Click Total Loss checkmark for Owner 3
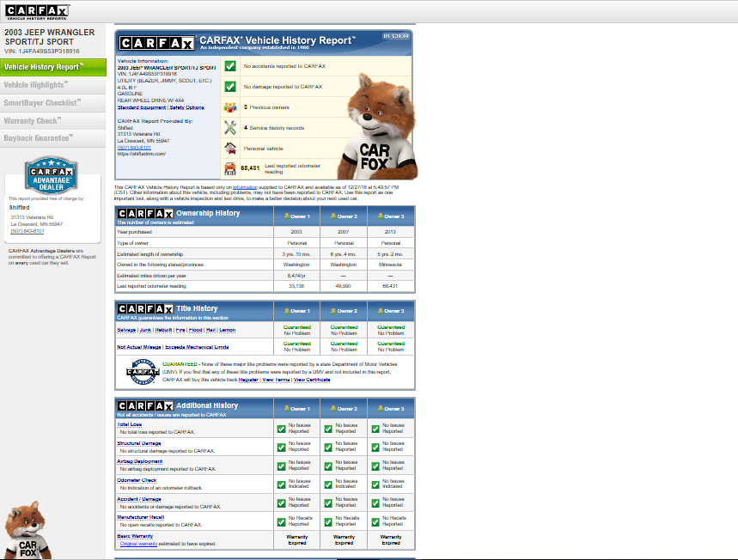This screenshot has width=738, height=560. coord(375,429)
